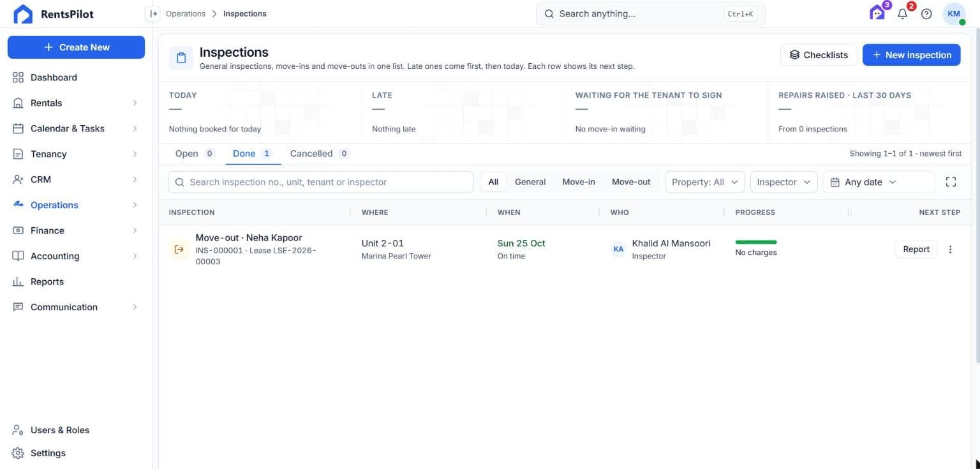This screenshot has height=469, width=980.
Task: Click the CRM person icon
Action: [x=18, y=179]
